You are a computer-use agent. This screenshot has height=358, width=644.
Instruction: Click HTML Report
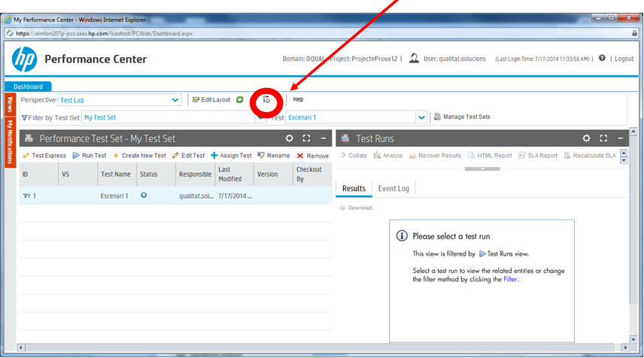pos(490,156)
